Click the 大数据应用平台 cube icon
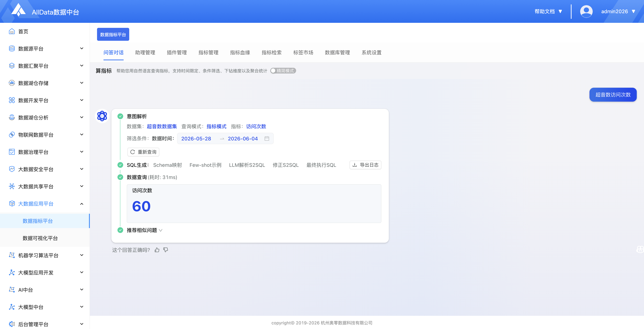Image resolution: width=644 pixels, height=329 pixels. (x=12, y=204)
